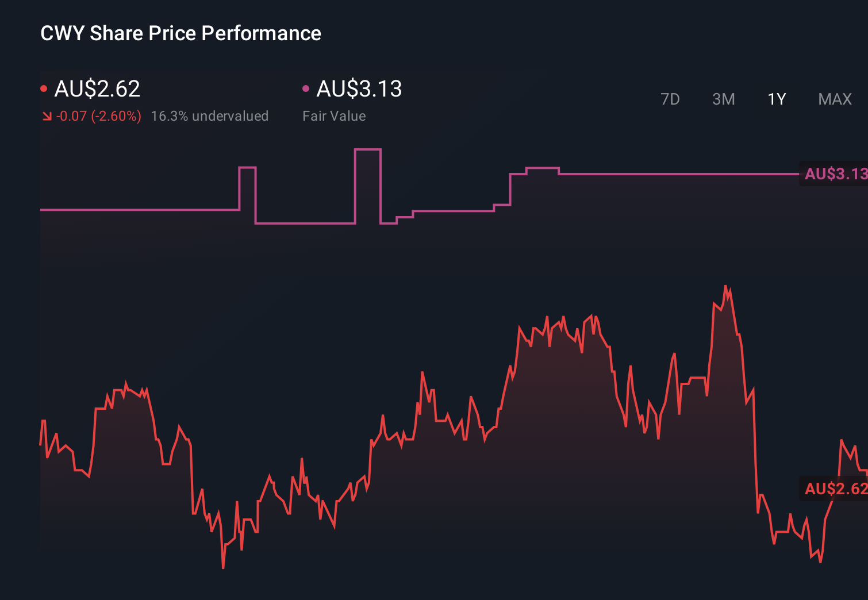Viewport: 868px width, 600px height.
Task: Switch to the 3M time range
Action: pyautogui.click(x=723, y=99)
